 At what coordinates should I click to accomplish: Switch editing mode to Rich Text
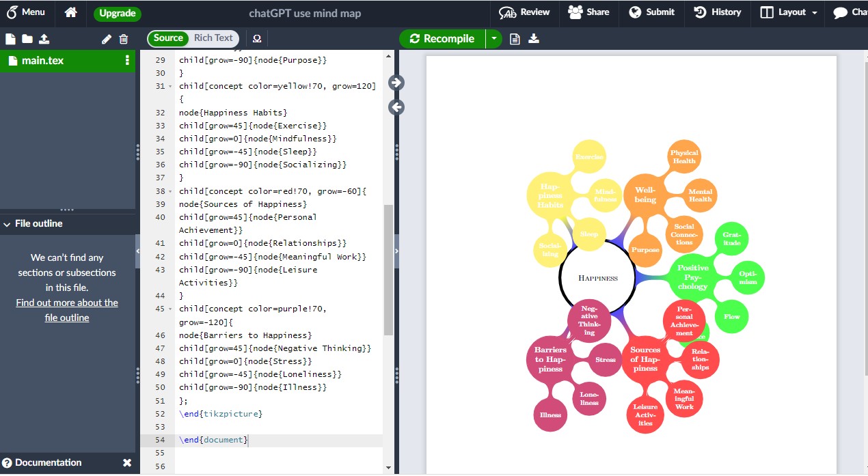(214, 38)
